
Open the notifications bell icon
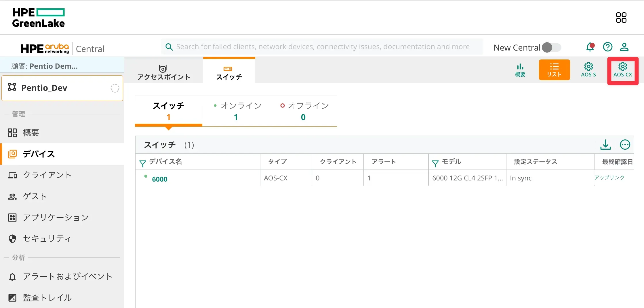590,47
